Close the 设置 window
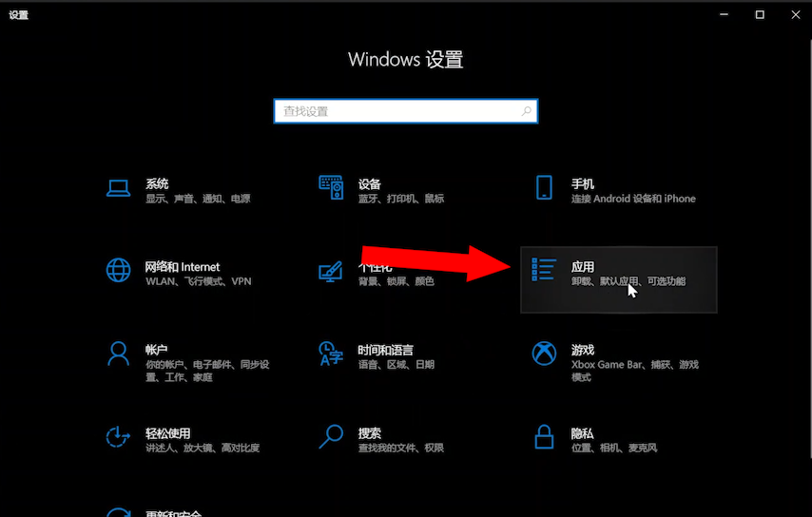 [796, 14]
